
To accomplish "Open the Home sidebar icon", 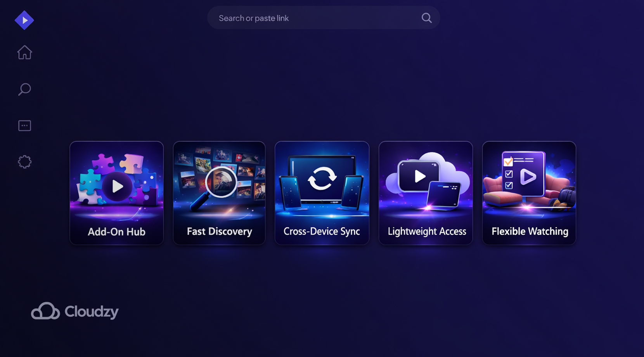I will 24,53.
